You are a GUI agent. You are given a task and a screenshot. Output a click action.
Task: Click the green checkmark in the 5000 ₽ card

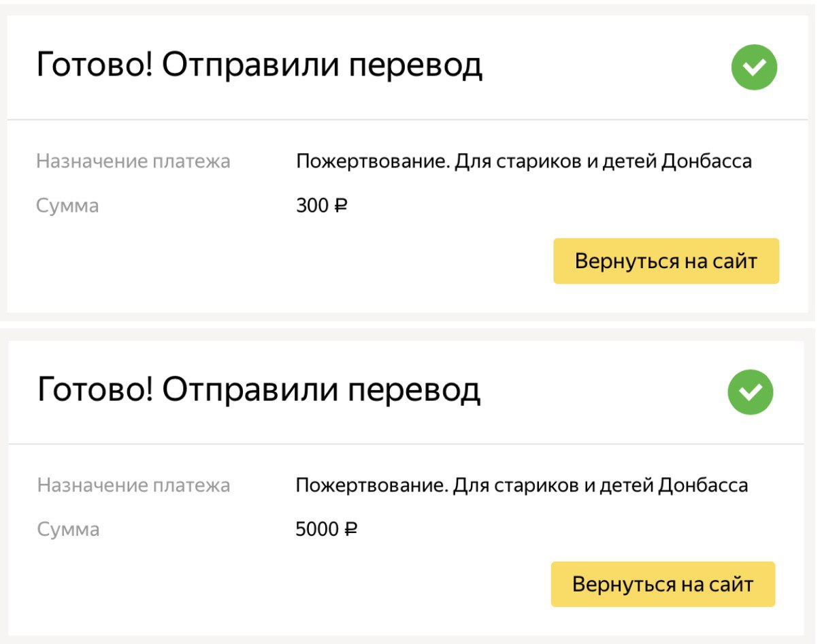[751, 391]
